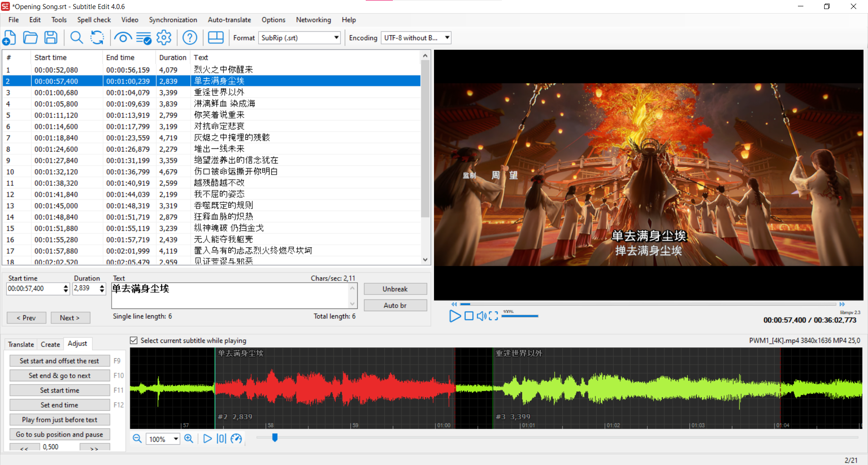Save the subtitle with floppy disk icon
Viewport: 868px width, 465px height.
pos(51,38)
